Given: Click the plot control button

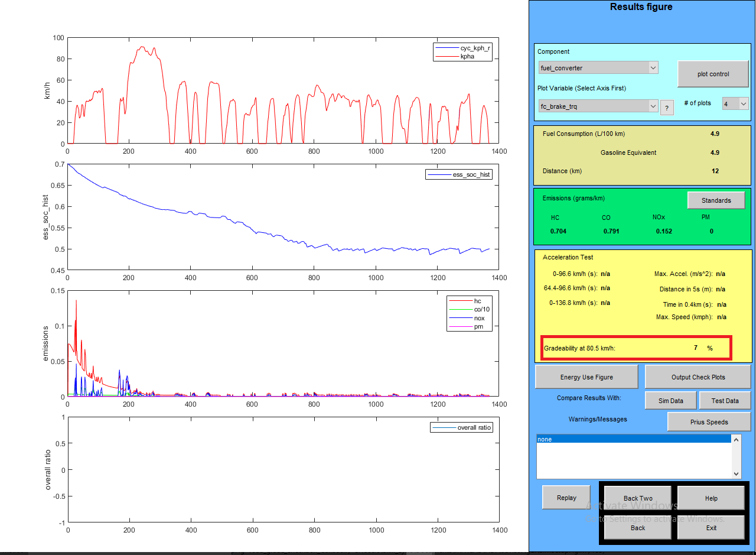Looking at the screenshot, I should 713,74.
